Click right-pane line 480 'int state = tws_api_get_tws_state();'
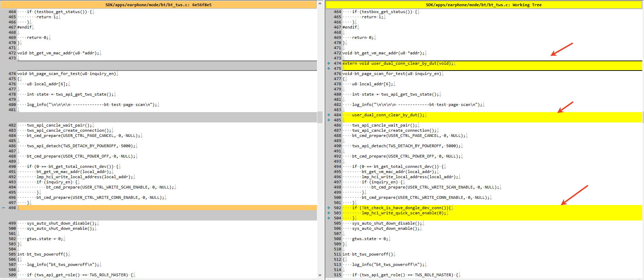644x280 pixels. coord(396,94)
